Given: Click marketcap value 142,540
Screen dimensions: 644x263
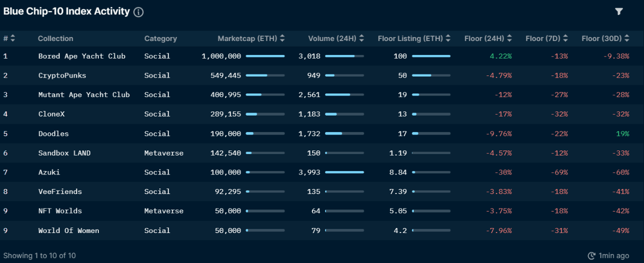Looking at the screenshot, I should point(226,153).
